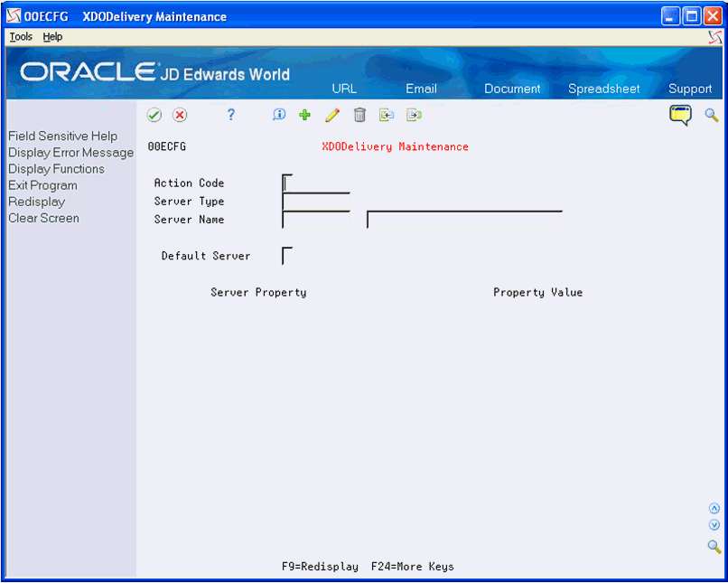Open the Spreadsheet banner link
The height and width of the screenshot is (583, 728).
[603, 89]
